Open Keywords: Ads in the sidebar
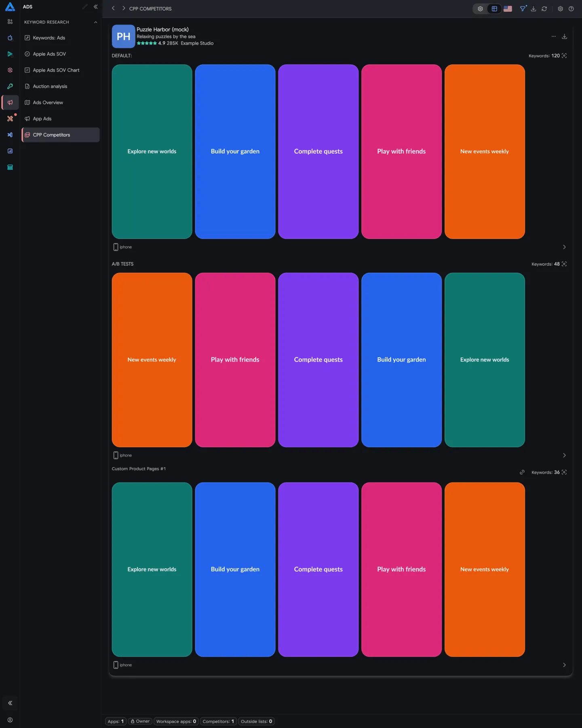 [x=61, y=38]
